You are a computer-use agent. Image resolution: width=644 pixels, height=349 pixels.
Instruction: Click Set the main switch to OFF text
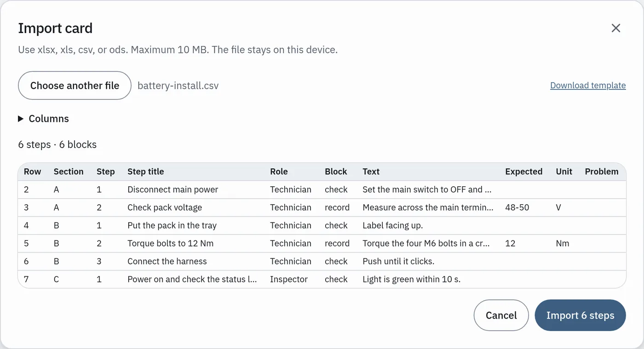tap(427, 189)
